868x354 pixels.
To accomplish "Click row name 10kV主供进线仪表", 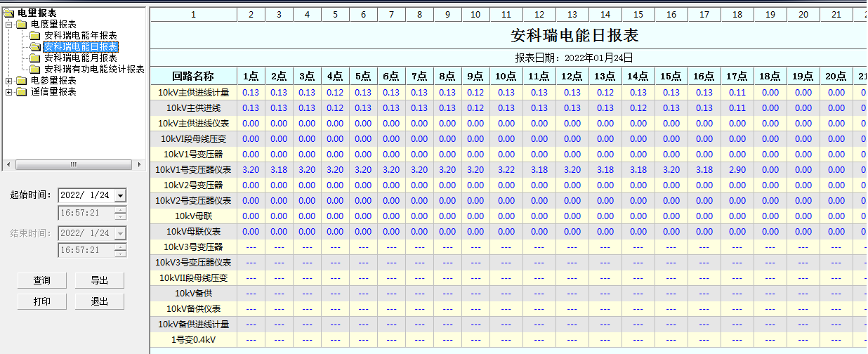I will click(194, 123).
